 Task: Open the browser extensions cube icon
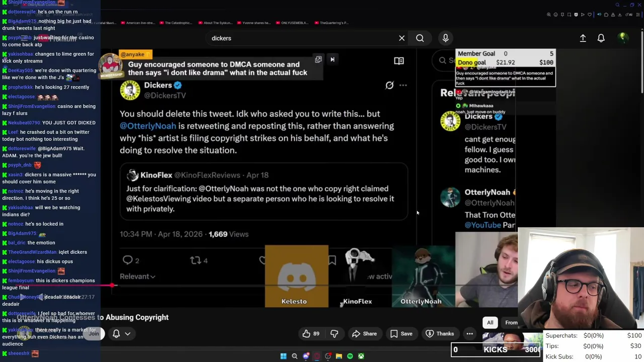click(606, 15)
